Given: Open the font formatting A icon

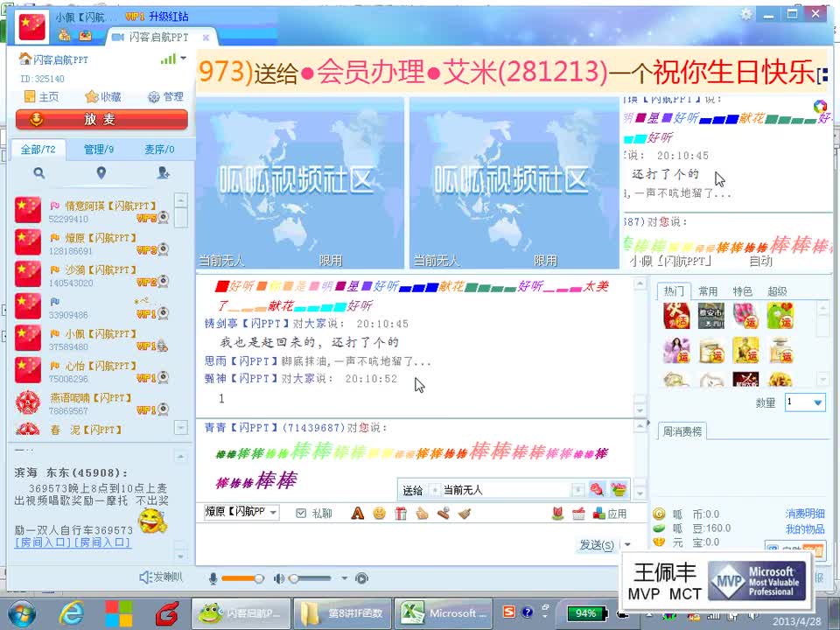Looking at the screenshot, I should point(357,514).
